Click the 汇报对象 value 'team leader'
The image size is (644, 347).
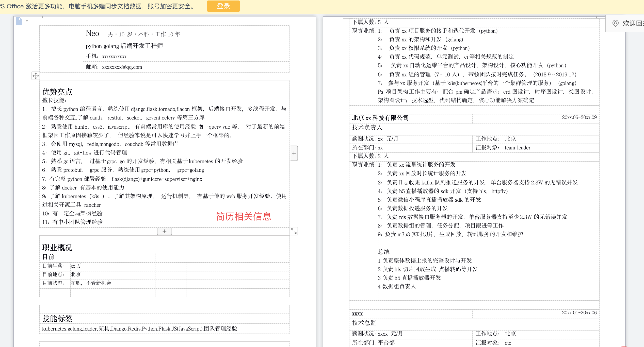(x=518, y=148)
